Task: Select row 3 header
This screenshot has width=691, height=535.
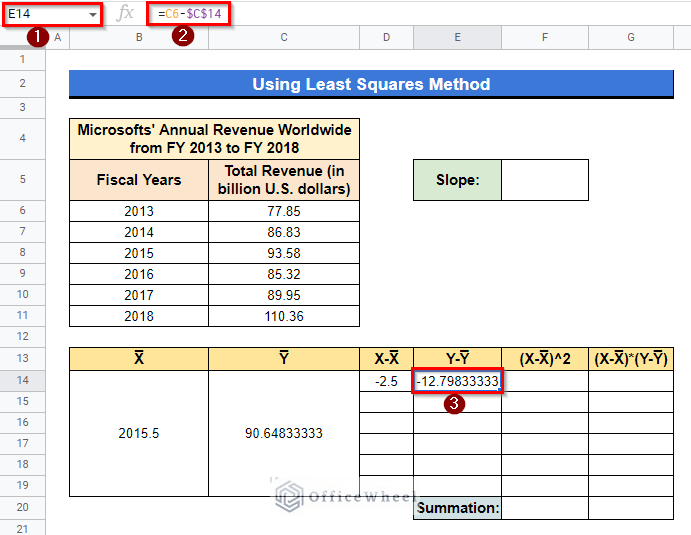Action: tap(22, 108)
